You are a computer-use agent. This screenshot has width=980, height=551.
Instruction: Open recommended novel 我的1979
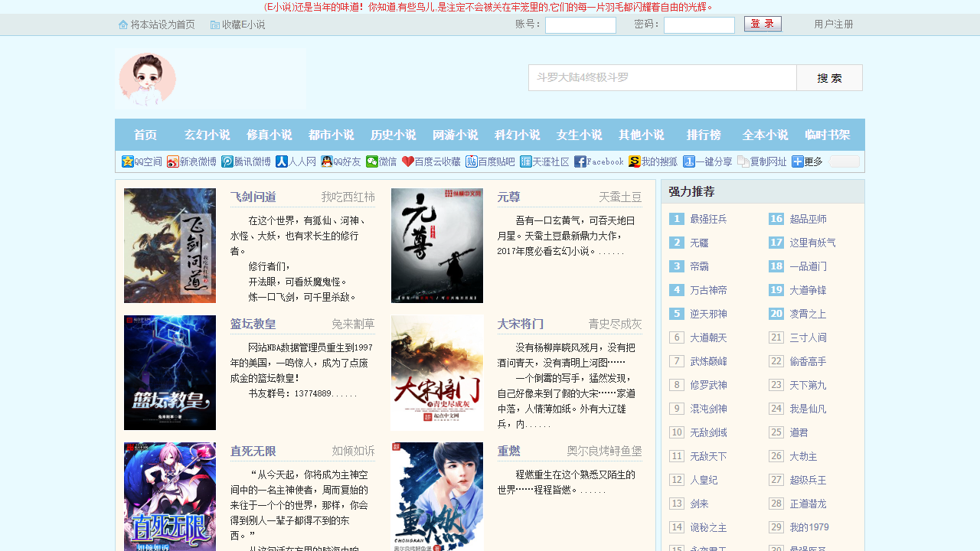click(809, 527)
